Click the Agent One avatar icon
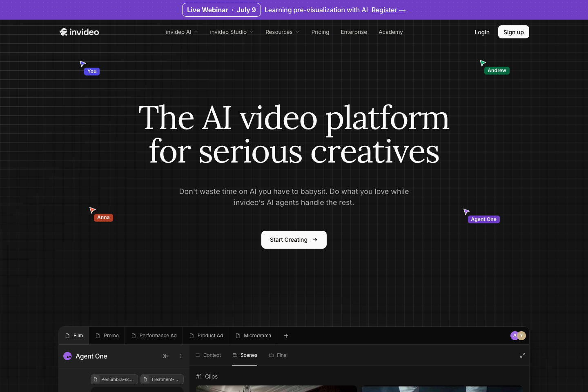This screenshot has width=588, height=392. 68,356
